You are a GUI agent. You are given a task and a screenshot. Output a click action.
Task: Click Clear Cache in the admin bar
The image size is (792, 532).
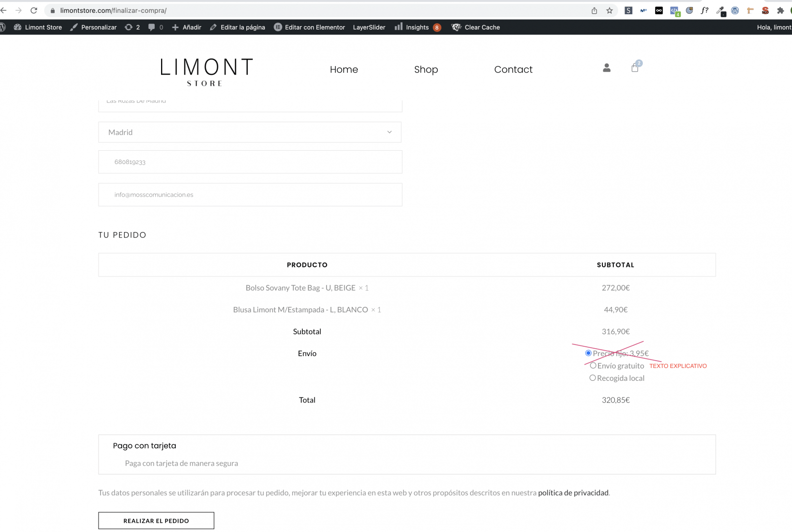476,27
